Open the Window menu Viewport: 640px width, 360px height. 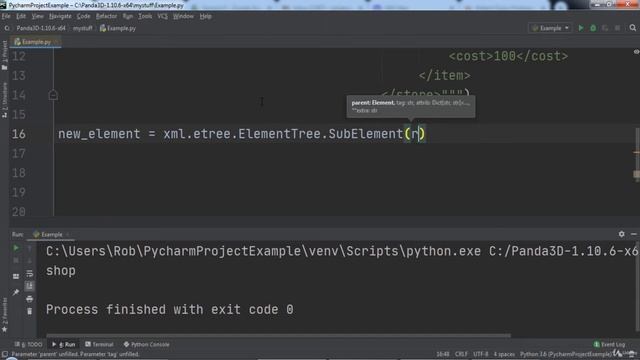tap(183, 16)
